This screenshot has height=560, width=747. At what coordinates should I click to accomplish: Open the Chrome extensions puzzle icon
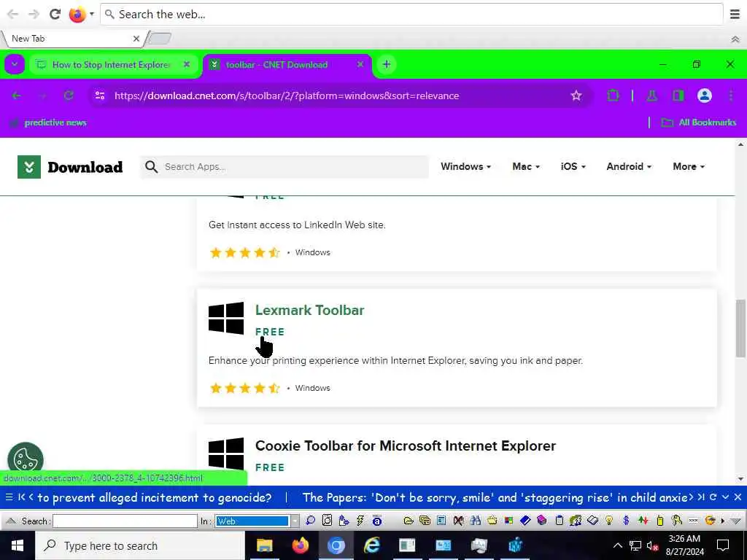tap(613, 96)
